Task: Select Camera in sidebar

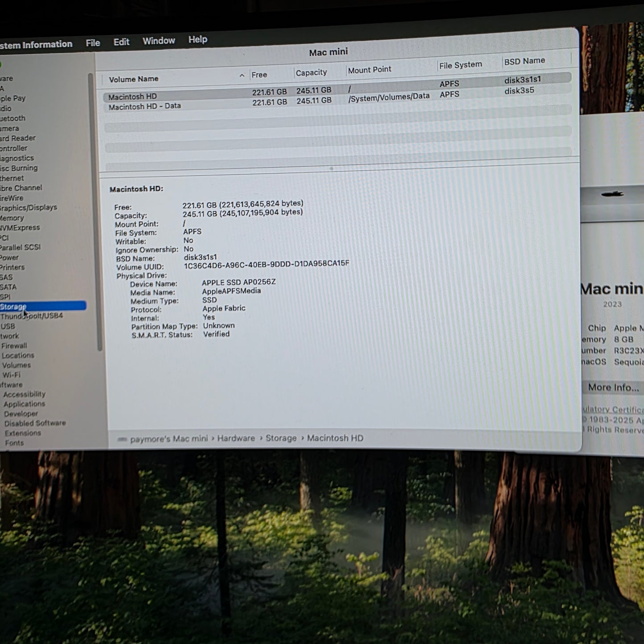Action: coord(10,128)
